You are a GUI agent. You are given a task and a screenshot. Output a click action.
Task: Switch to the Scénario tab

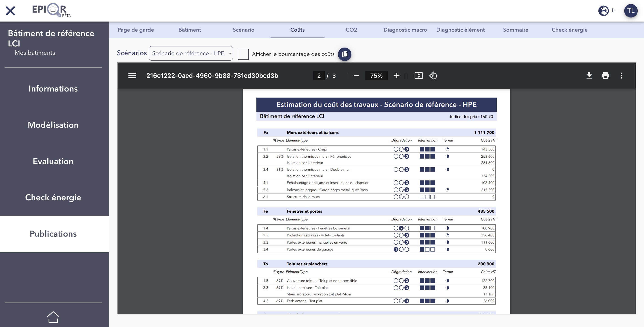[243, 30]
